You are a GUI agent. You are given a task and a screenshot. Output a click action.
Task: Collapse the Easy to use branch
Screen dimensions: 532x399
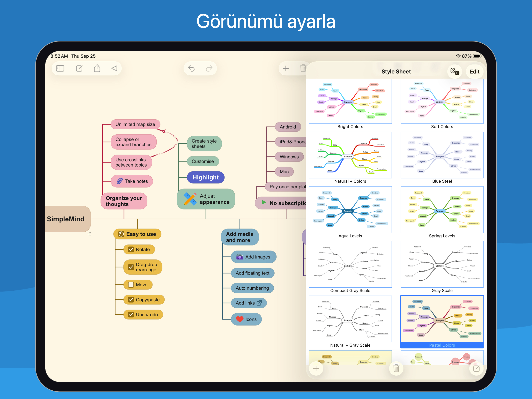[137, 234]
